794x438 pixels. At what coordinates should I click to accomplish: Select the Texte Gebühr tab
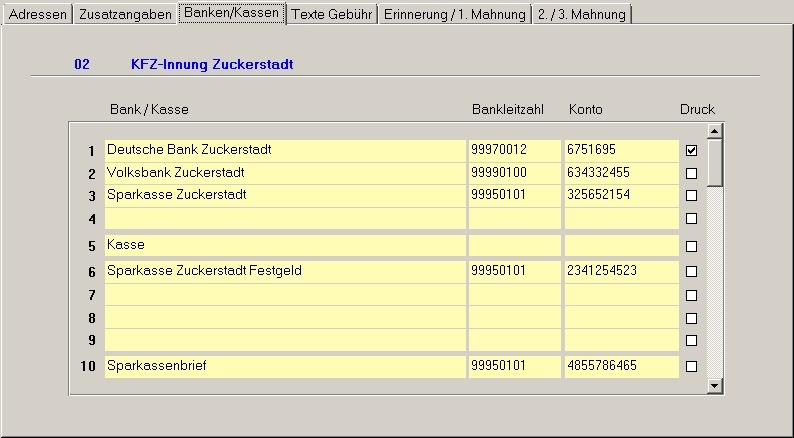(331, 14)
